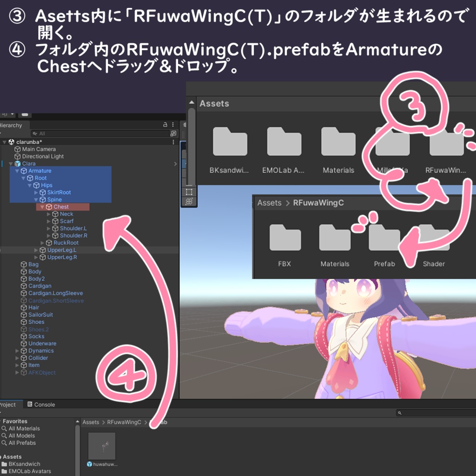Click the Unity scene icon beside clarunba
The height and width of the screenshot is (476, 476).
12,142
